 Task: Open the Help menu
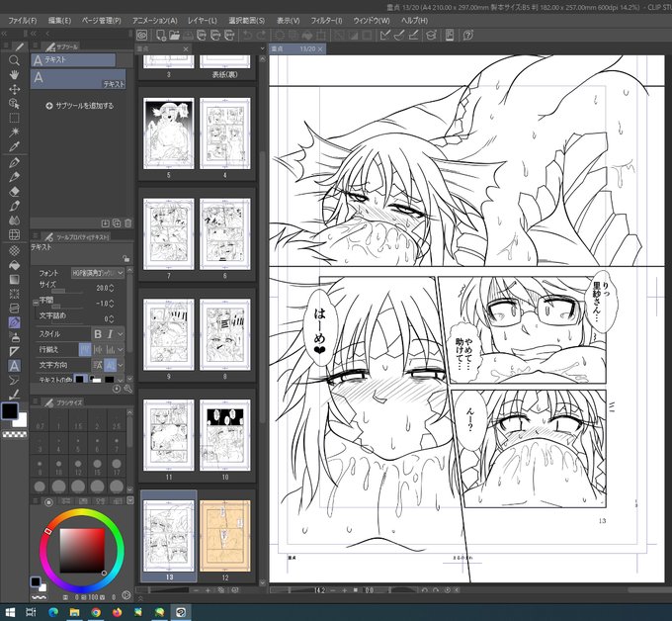click(414, 20)
